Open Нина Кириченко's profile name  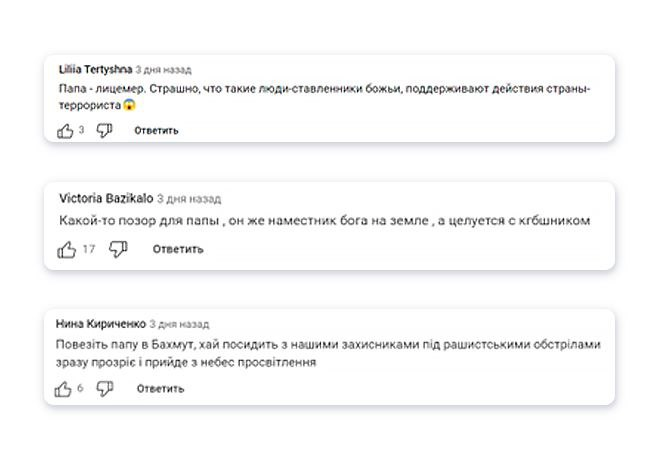[101, 324]
